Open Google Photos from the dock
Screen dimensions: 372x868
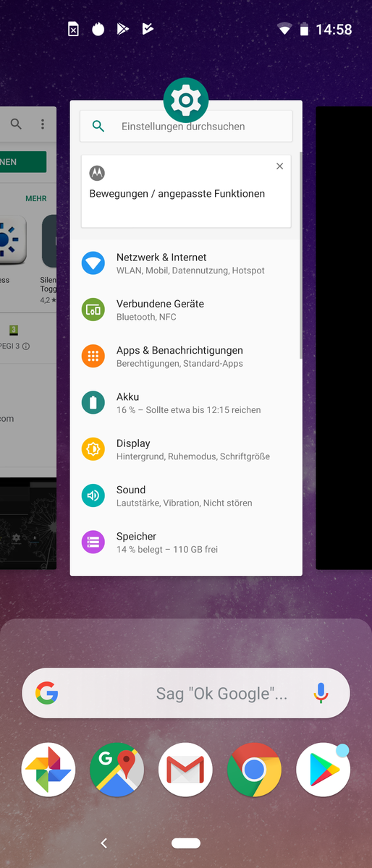[x=48, y=770]
